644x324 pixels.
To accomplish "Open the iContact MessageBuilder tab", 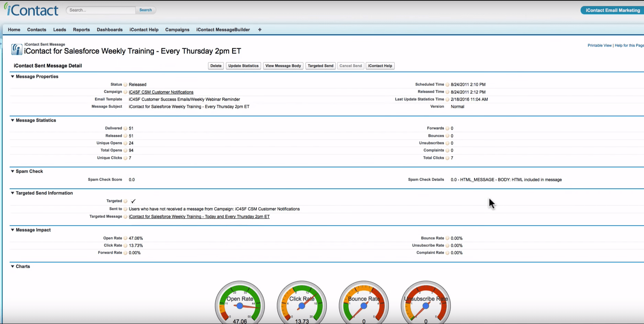I will (223, 30).
